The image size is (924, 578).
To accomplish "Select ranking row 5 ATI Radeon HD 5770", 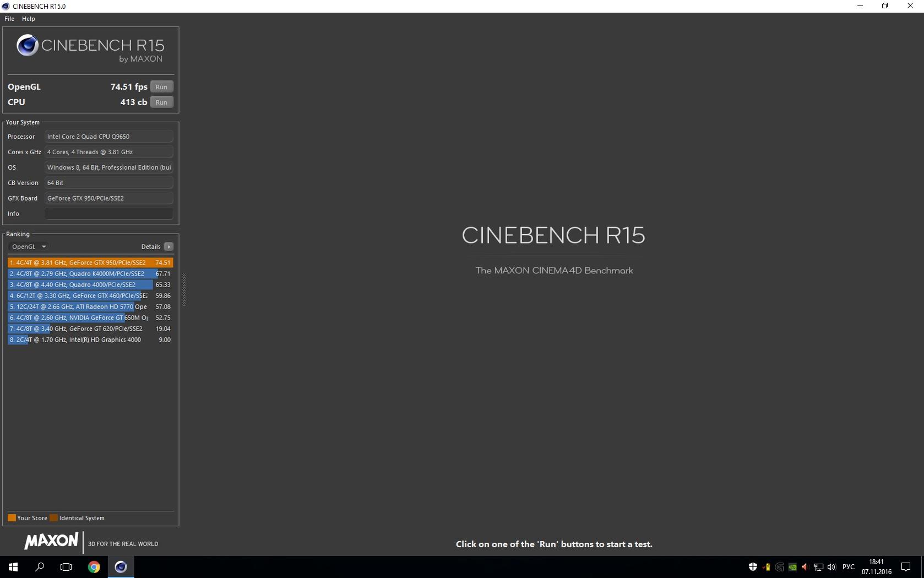I will (x=90, y=306).
